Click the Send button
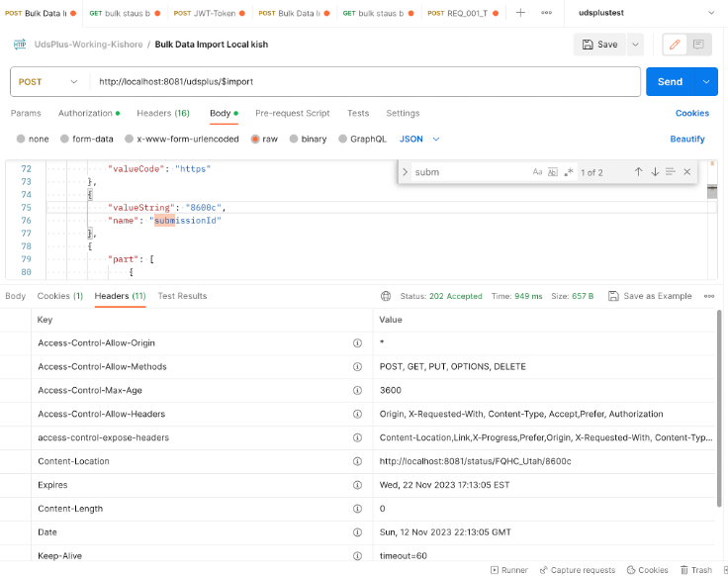Image resolution: width=728 pixels, height=576 pixels. point(670,82)
